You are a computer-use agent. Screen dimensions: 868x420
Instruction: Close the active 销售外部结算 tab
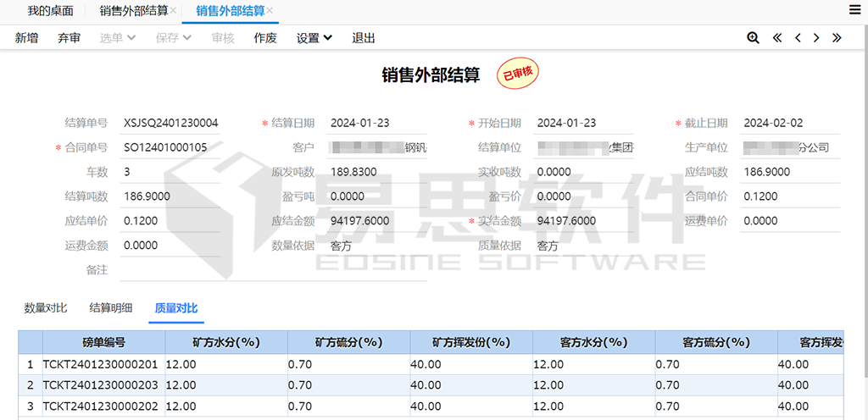tap(270, 11)
